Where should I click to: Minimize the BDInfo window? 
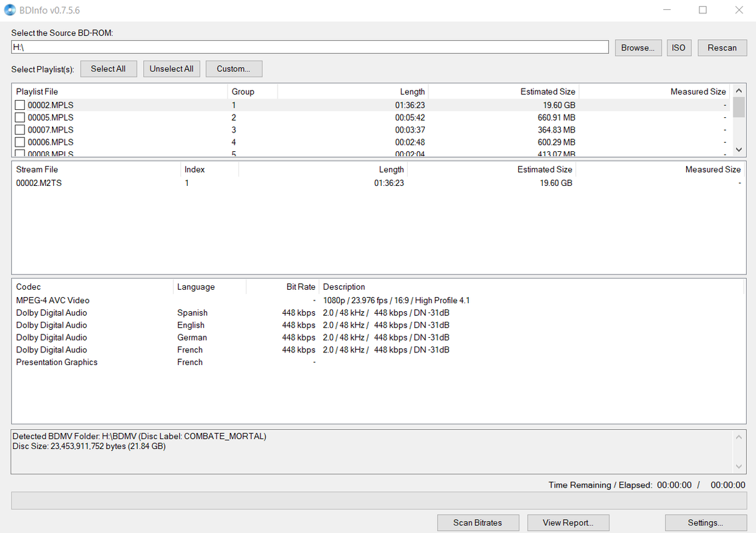pyautogui.click(x=667, y=10)
